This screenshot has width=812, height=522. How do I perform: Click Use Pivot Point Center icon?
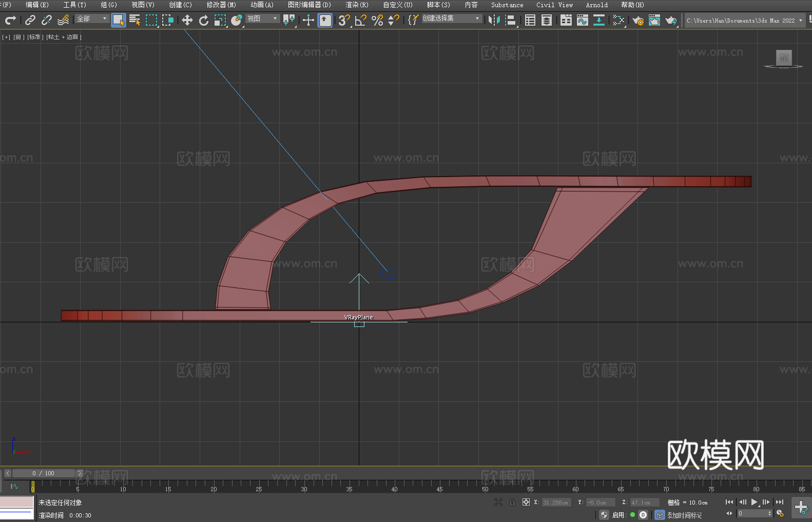[x=289, y=20]
